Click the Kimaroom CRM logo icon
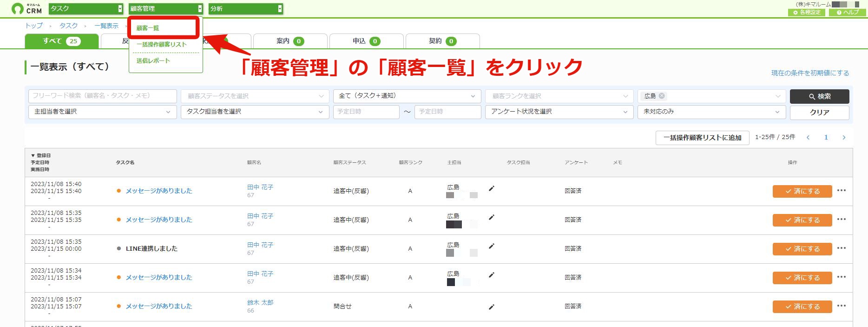The image size is (868, 327). pyautogui.click(x=17, y=8)
